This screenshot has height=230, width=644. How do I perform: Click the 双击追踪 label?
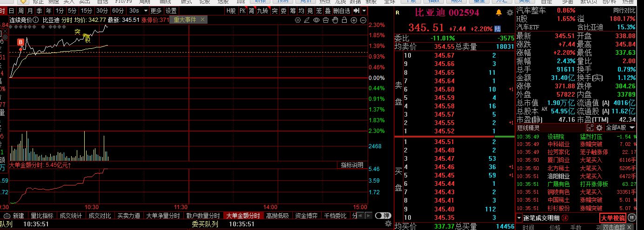[614, 227]
